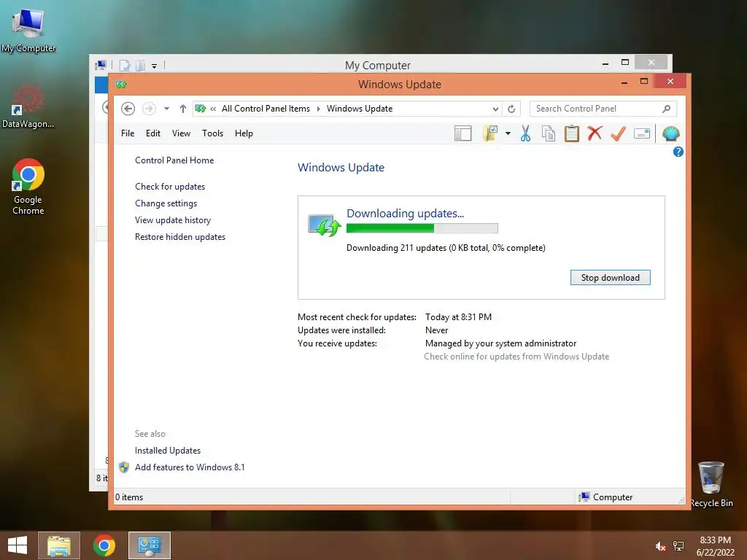The height and width of the screenshot is (560, 747).
Task: Click the Copy icon in toolbar
Action: pos(549,134)
